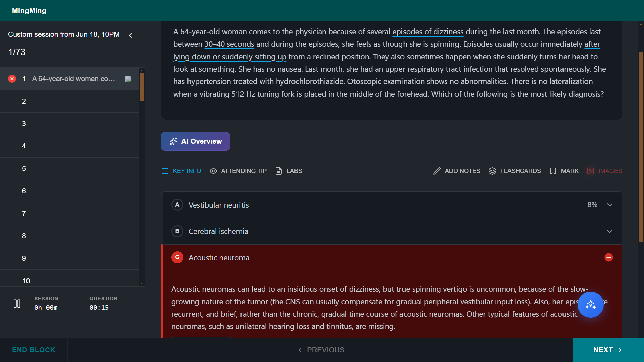Image resolution: width=644 pixels, height=362 pixels.
Task: Go to question 5 in list
Action: click(x=69, y=169)
